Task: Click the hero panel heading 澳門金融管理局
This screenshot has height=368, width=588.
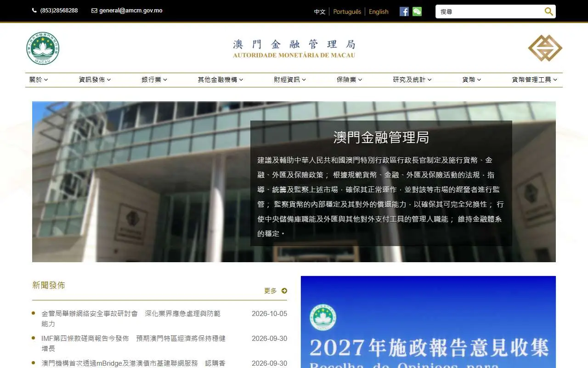Action: click(x=381, y=137)
